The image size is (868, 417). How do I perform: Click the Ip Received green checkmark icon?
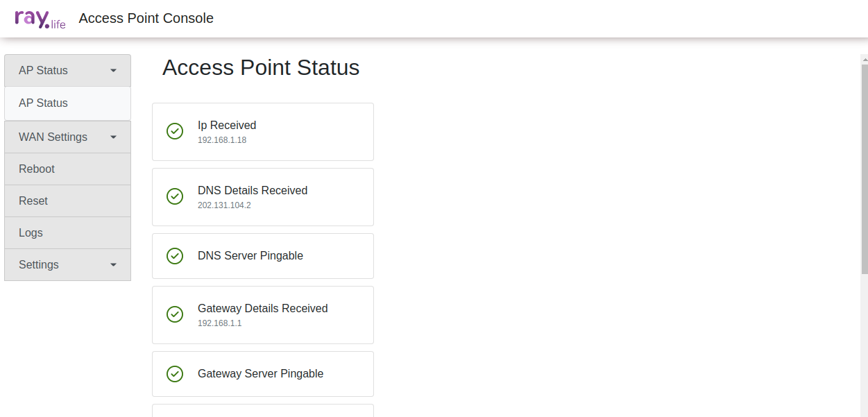[175, 131]
